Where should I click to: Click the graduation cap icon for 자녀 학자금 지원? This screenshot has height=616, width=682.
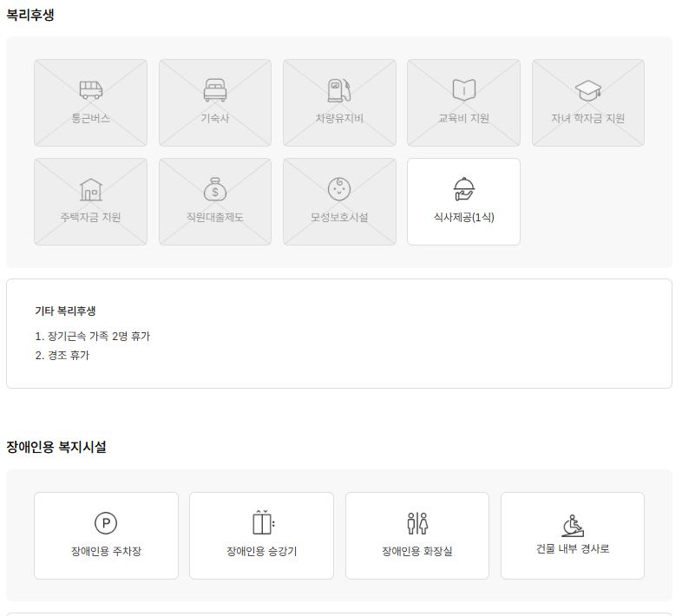(588, 90)
